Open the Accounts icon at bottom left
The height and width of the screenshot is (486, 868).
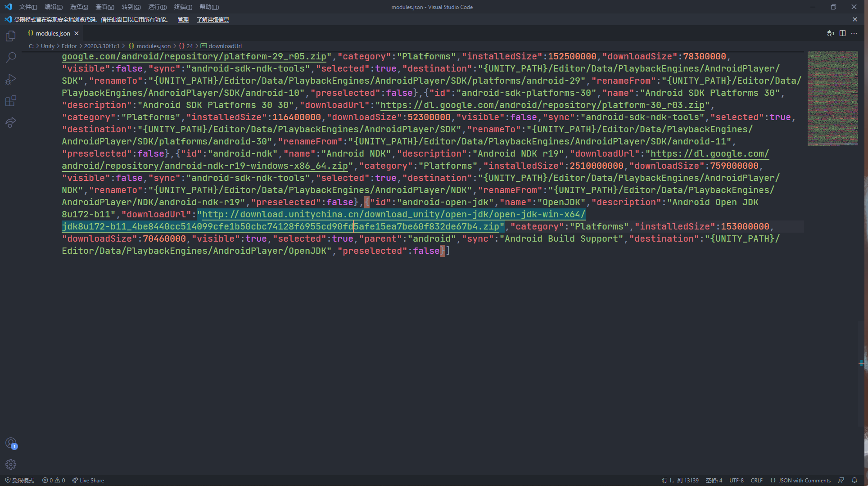click(x=10, y=443)
